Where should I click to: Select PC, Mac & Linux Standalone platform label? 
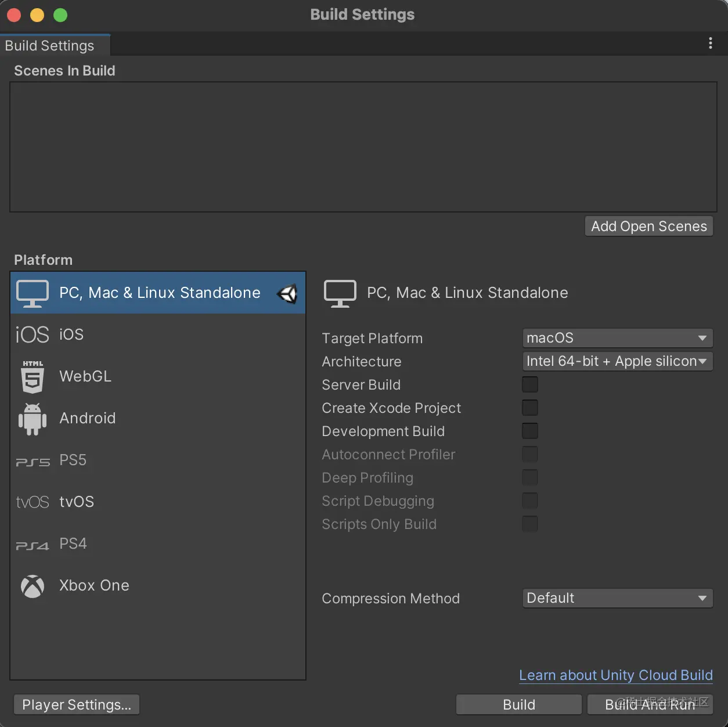pos(160,293)
